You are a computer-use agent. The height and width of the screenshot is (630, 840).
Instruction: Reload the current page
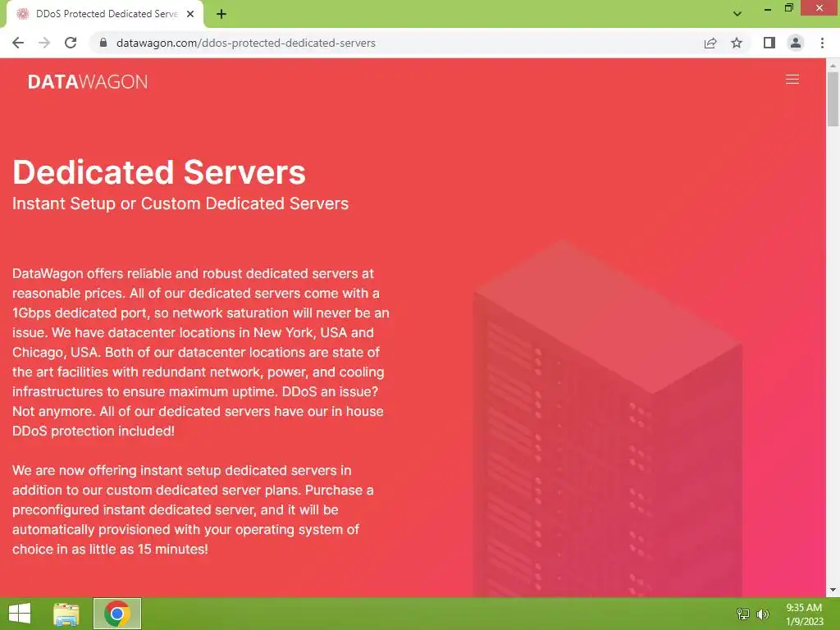coord(71,43)
